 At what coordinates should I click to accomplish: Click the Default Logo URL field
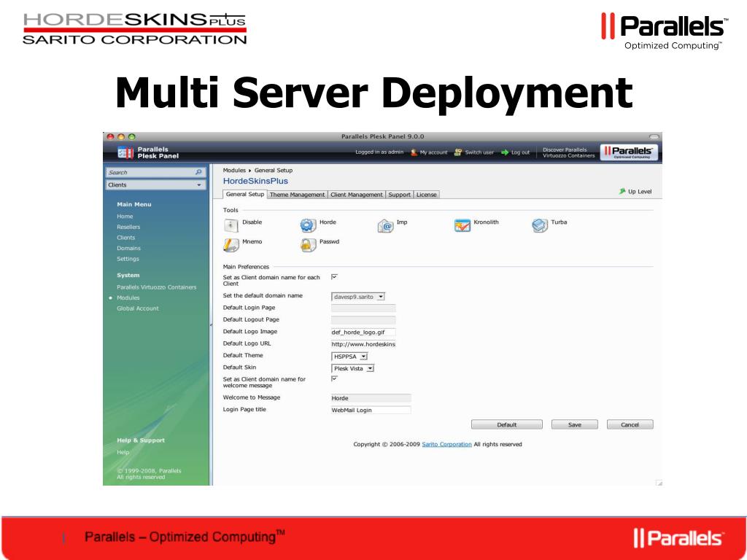pyautogui.click(x=363, y=344)
